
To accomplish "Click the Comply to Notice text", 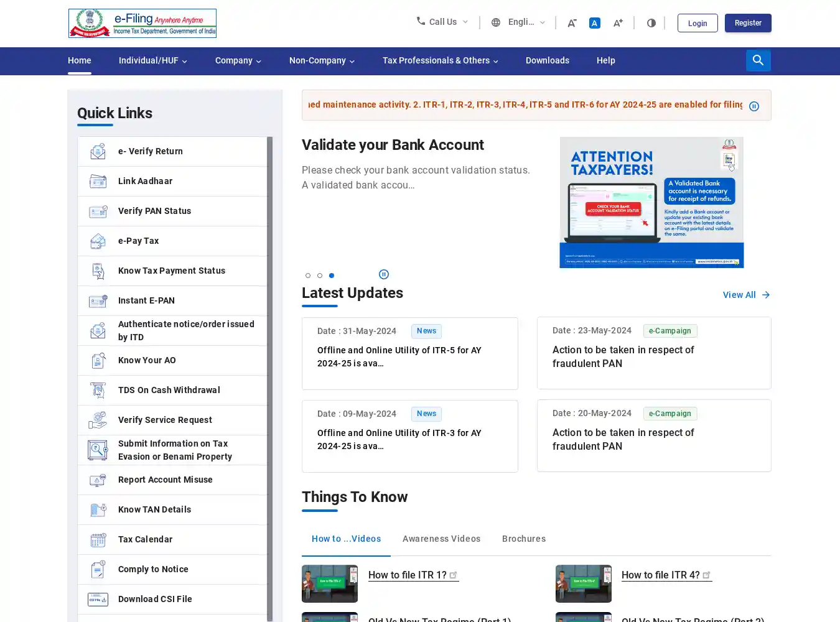I will [153, 569].
